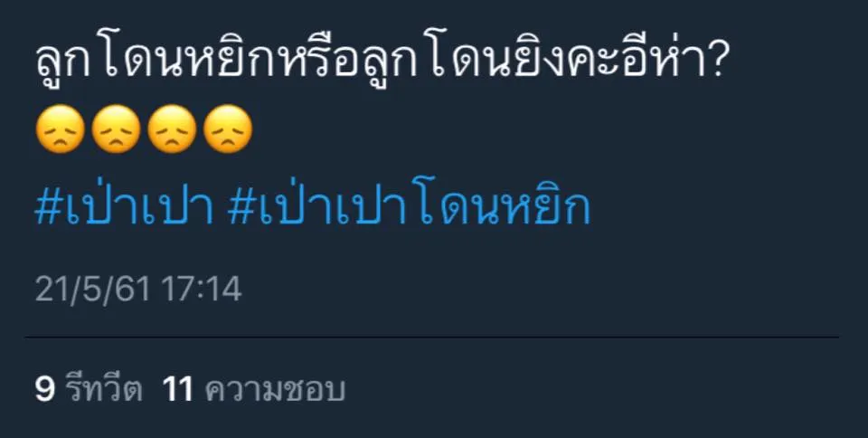Open the #เป่าเปาโดนหยิก hashtag link

pyautogui.click(x=409, y=209)
